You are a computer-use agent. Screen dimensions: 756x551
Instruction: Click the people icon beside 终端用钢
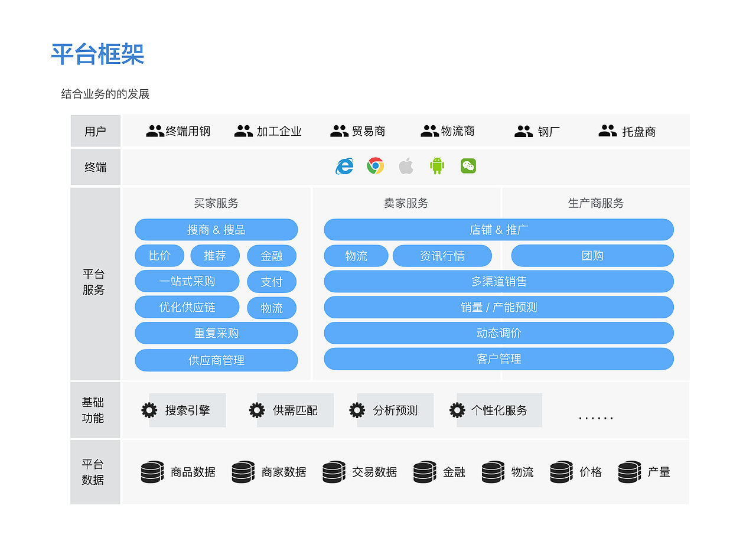click(x=155, y=131)
